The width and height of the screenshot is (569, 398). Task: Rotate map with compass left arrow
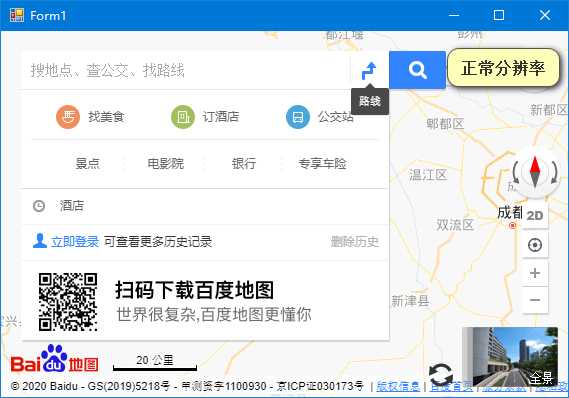pos(515,173)
